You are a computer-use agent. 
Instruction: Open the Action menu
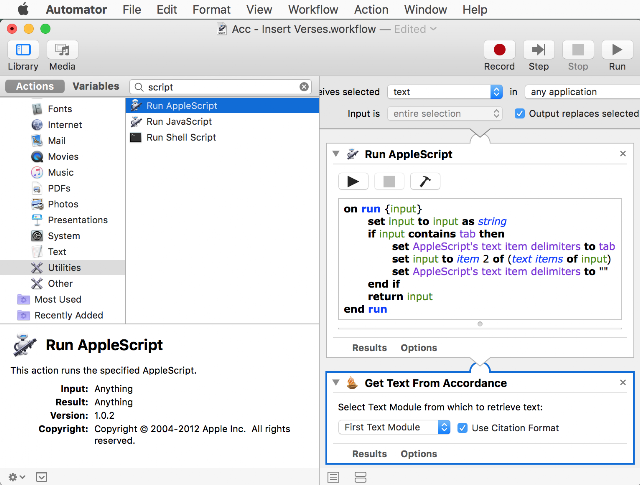pos(371,9)
